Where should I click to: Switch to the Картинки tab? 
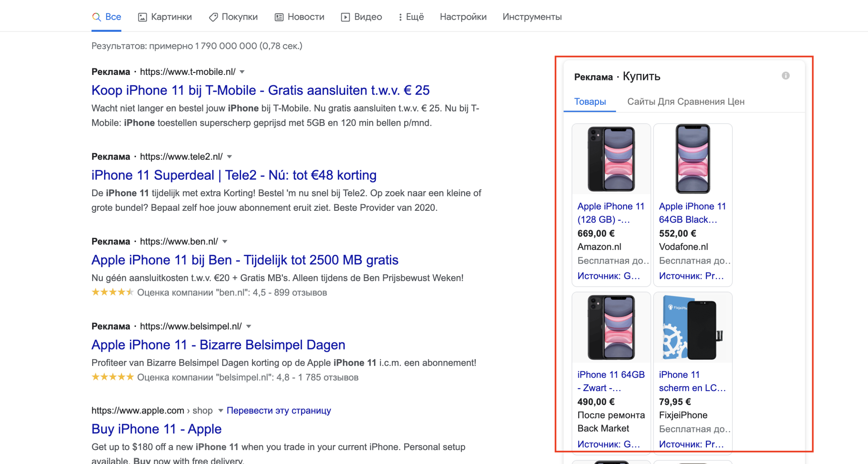point(165,17)
